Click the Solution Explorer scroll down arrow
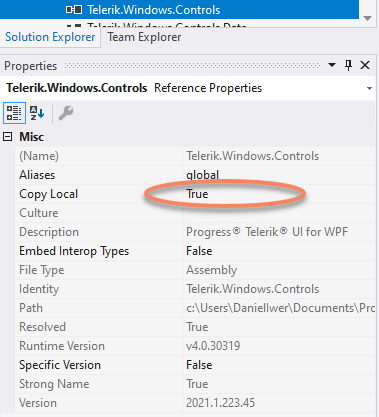This screenshot has height=417, width=379. click(368, 18)
